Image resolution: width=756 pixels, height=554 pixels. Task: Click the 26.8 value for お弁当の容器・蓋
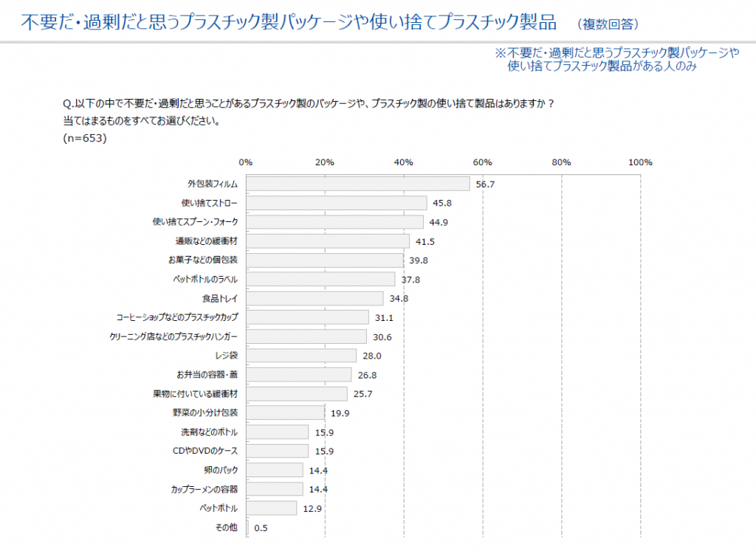point(367,375)
